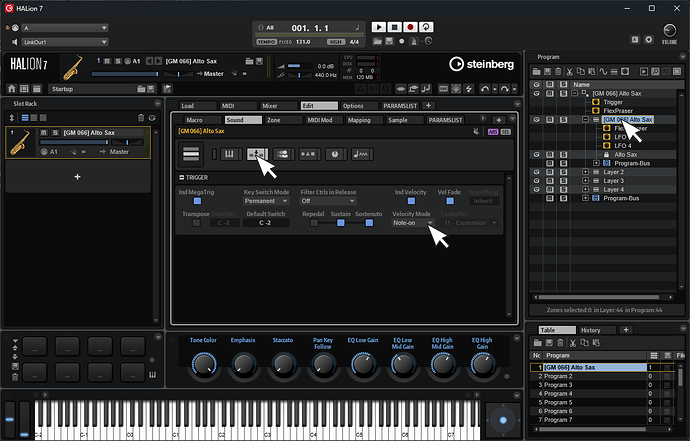Select Program 2 in the program table
690x441 pixels.
(558, 376)
